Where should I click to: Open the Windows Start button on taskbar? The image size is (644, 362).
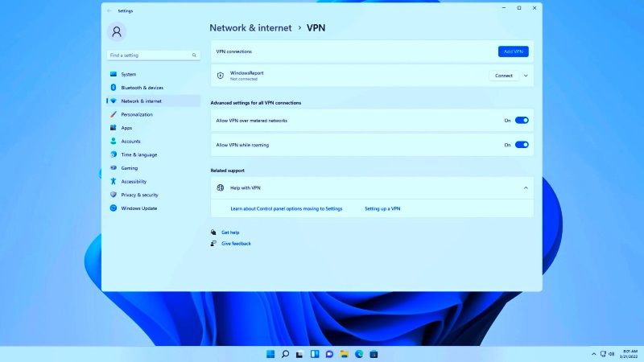click(270, 354)
